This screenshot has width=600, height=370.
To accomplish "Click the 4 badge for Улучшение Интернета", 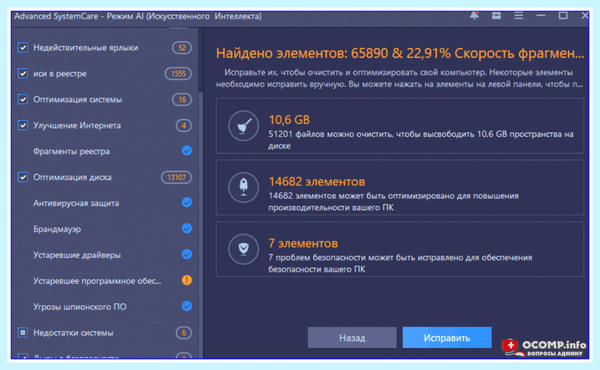I will (184, 126).
